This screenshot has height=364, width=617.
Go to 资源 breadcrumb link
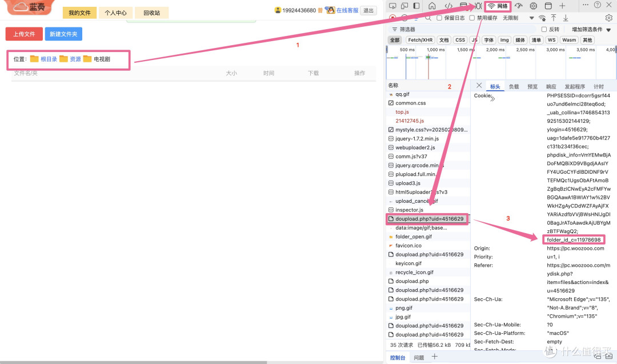pyautogui.click(x=75, y=59)
